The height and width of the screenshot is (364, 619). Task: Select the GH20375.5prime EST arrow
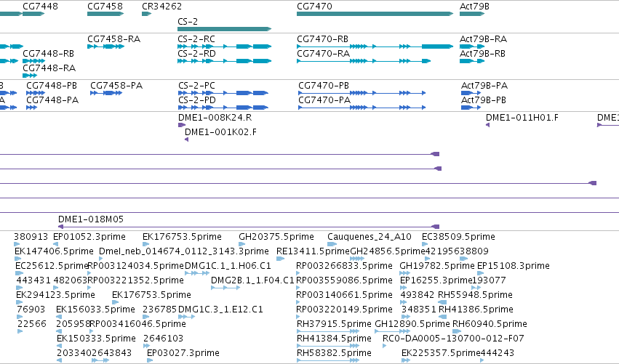pyautogui.click(x=241, y=244)
